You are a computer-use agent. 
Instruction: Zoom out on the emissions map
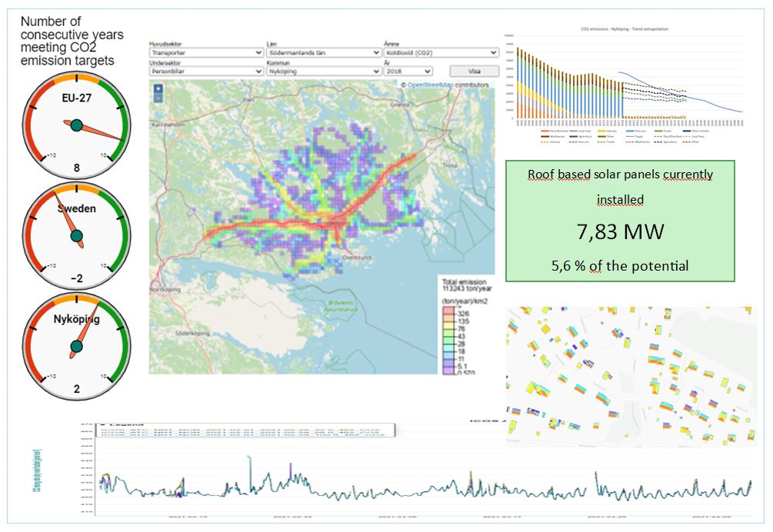[x=158, y=98]
